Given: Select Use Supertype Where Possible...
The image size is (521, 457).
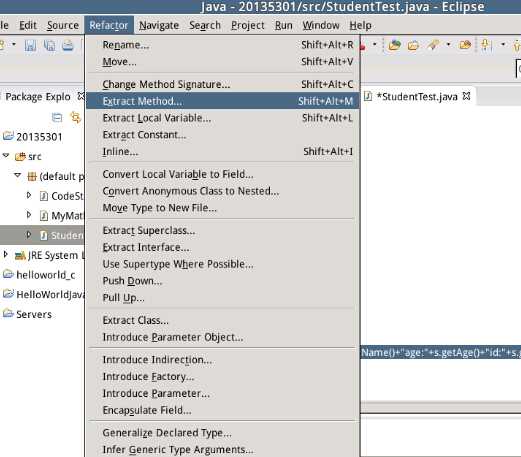Looking at the screenshot, I should (223, 264).
